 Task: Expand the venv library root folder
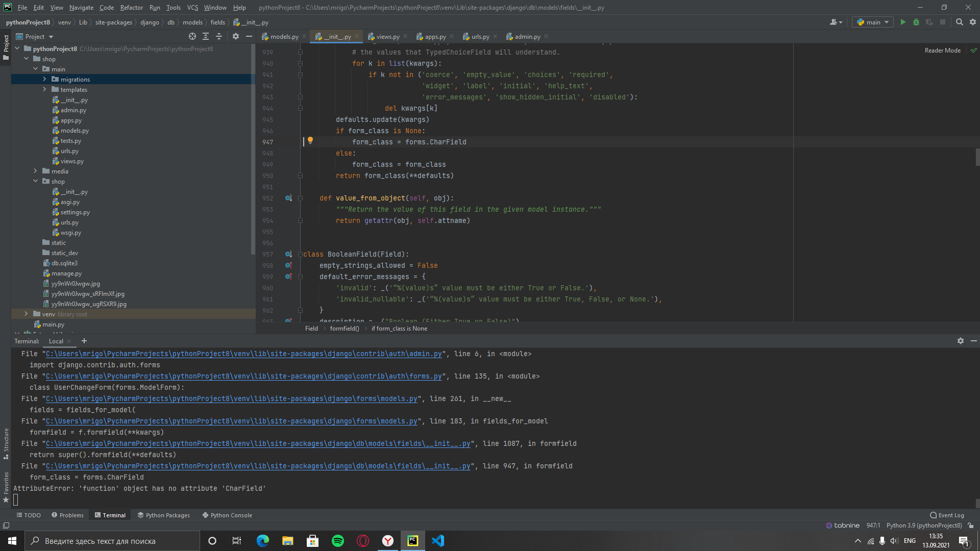tap(26, 314)
